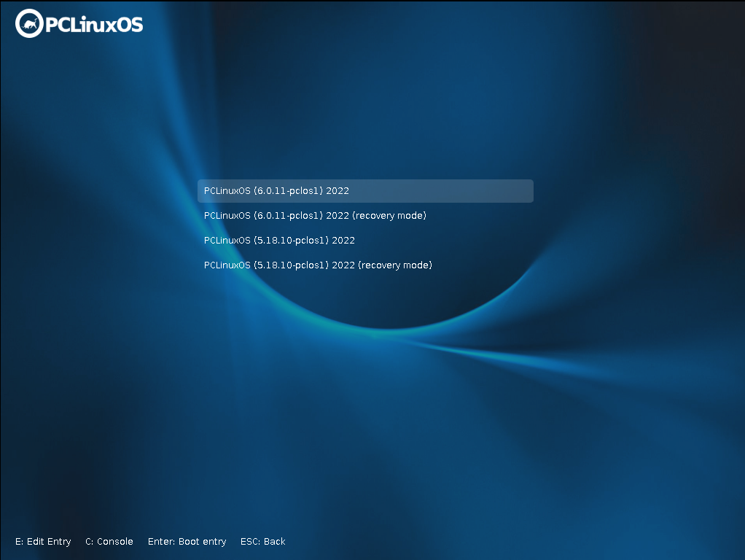Select PCLinuxOS (6.0.11-pclos1) 2022 boot entry
This screenshot has height=560, width=745.
276,191
